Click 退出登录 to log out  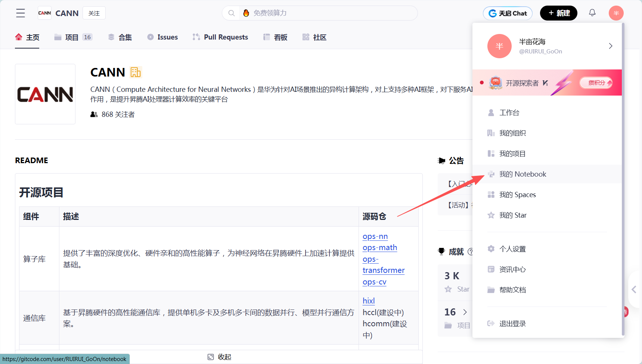547,323
